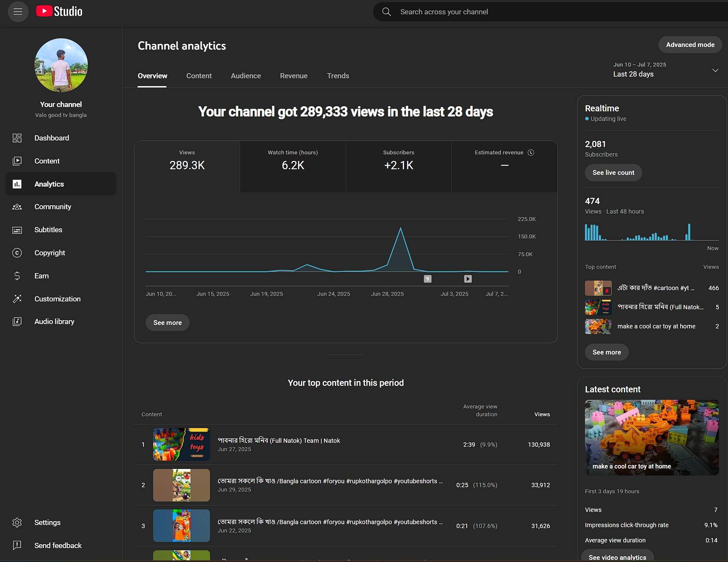The width and height of the screenshot is (728, 562).
Task: Open the Audio library
Action: coord(54,321)
